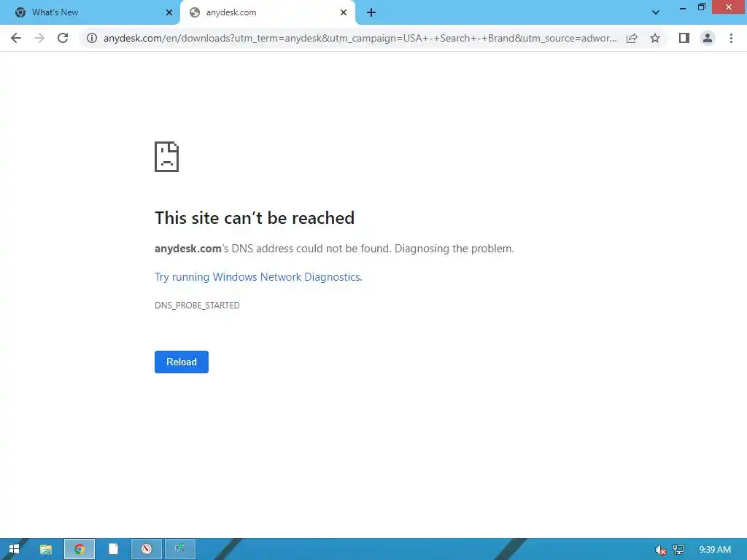This screenshot has height=560, width=747.
Task: Click the Chrome taskbar icon
Action: coord(80,549)
